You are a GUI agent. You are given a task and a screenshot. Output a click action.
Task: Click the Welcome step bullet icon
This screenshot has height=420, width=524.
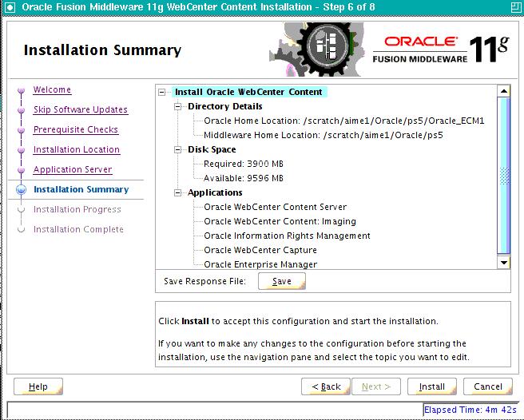(21, 90)
